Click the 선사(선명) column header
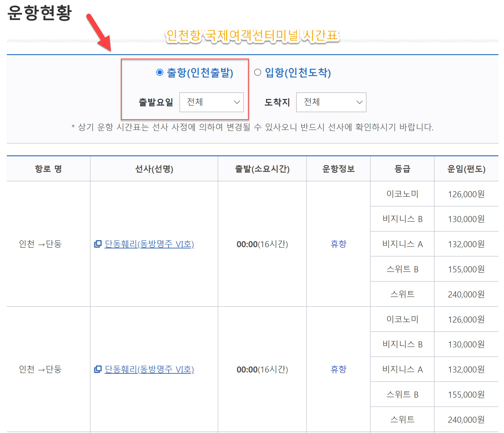This screenshot has height=433, width=504. click(x=154, y=169)
